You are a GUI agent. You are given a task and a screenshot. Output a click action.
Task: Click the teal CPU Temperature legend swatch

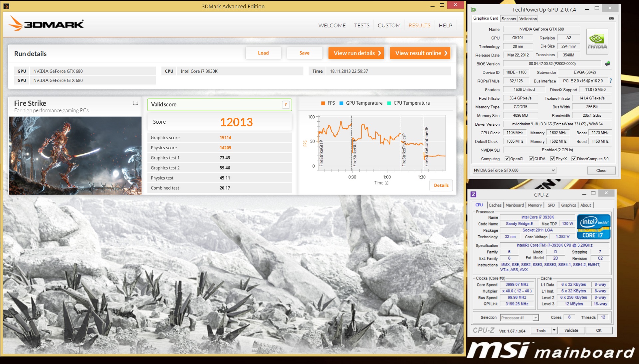[389, 103]
